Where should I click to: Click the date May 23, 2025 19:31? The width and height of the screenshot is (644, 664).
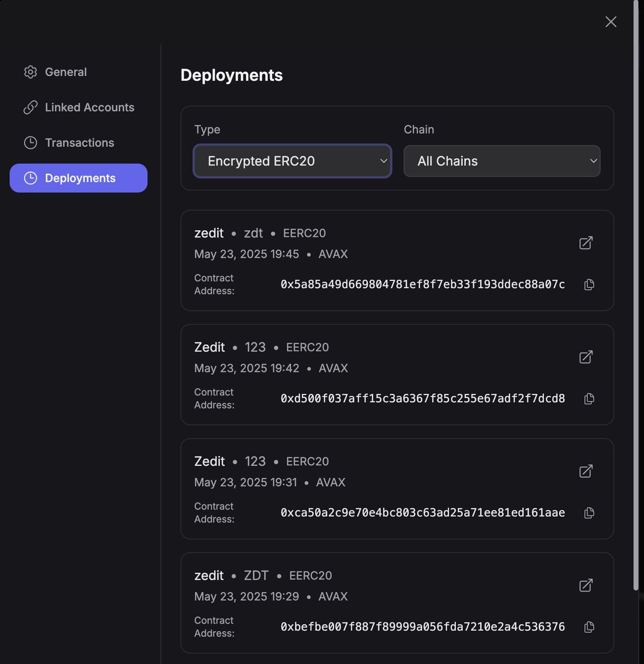[x=246, y=483]
